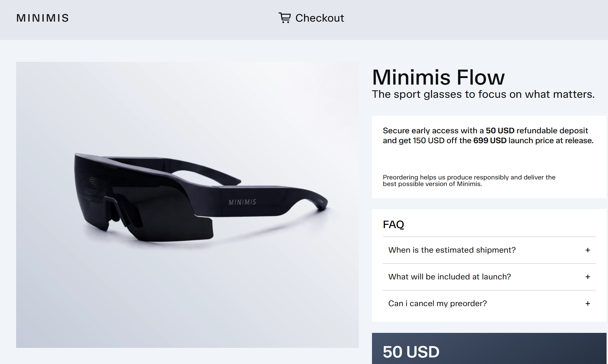This screenshot has height=364, width=608.
Task: Click plus icon beside cancel preorder question
Action: point(587,304)
